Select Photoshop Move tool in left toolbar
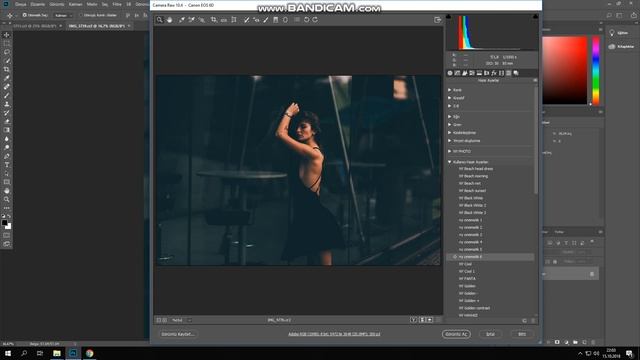The width and height of the screenshot is (640, 360). point(7,35)
